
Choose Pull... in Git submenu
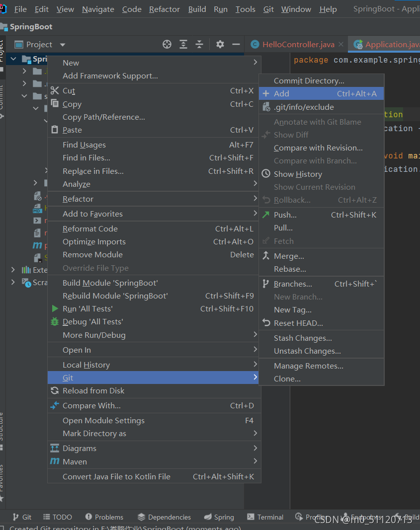coord(322,228)
